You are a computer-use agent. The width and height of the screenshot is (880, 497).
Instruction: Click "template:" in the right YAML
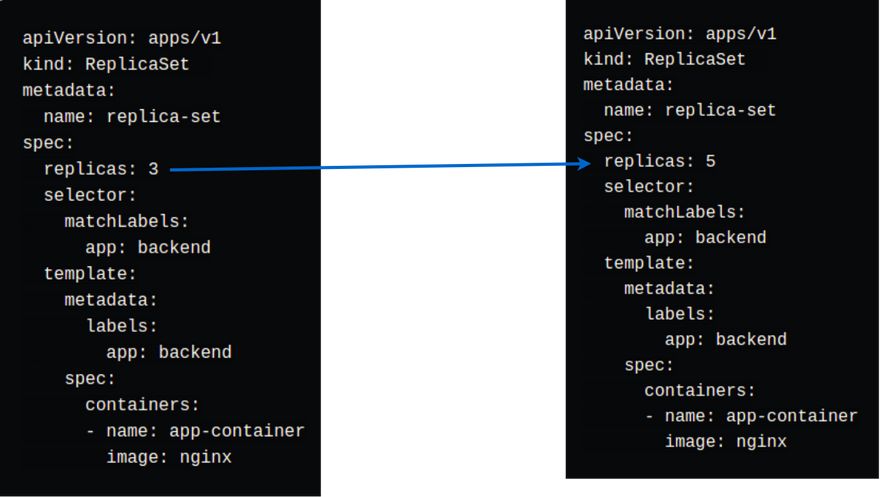tap(649, 263)
